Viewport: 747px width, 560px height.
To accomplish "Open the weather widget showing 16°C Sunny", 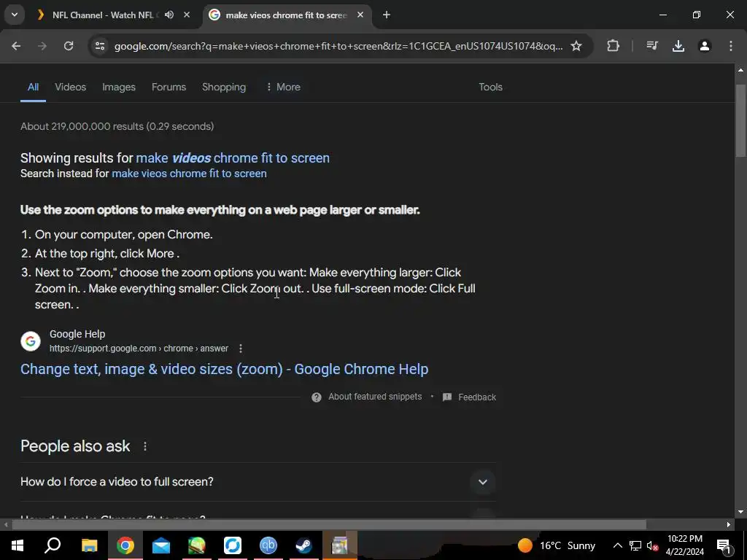I will [x=557, y=545].
